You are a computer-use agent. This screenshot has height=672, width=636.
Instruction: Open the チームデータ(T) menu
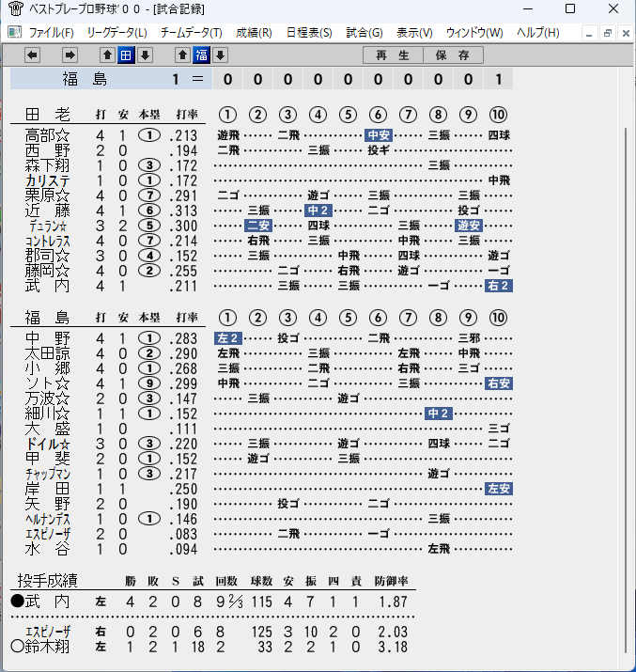tap(192, 33)
